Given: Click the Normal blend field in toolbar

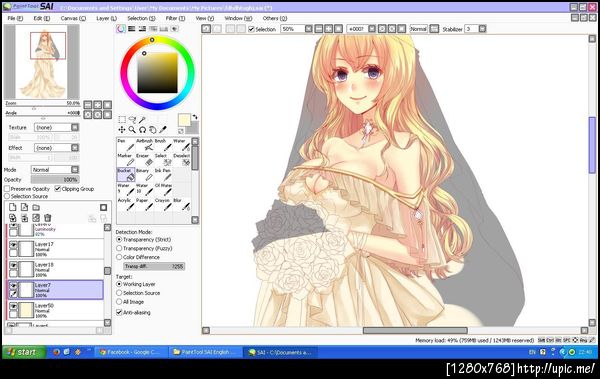Looking at the screenshot, I should click(x=418, y=29).
